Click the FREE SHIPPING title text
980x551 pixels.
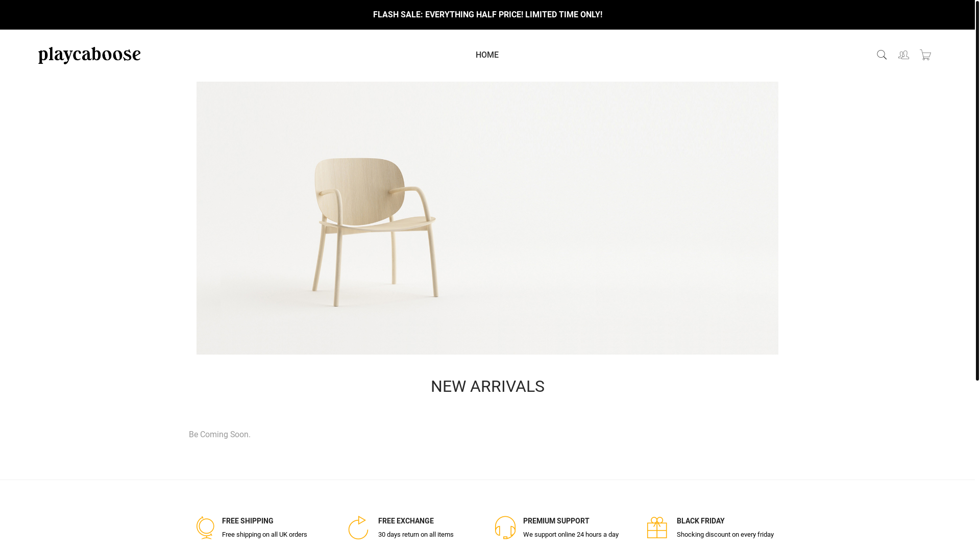point(248,521)
